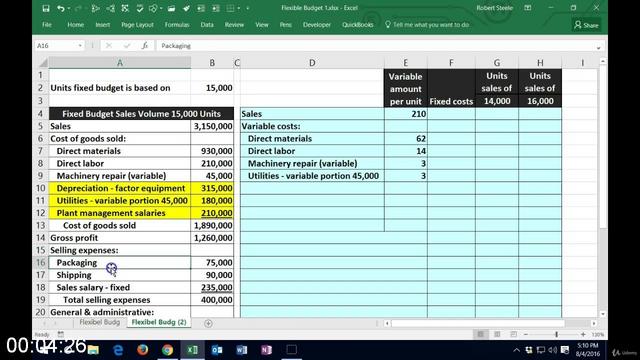Screen dimensions: 640x360
Task: Click the Save icon in the quick access toolbar
Action: tap(46, 8)
